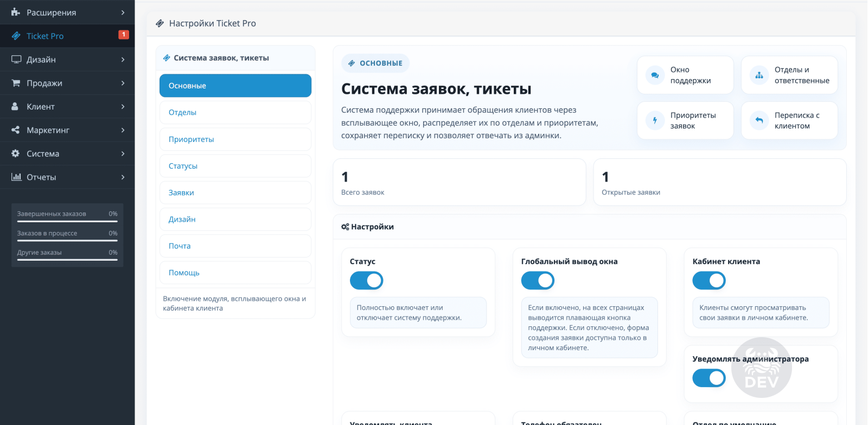
Task: Select the Основные settings tab
Action: click(235, 86)
